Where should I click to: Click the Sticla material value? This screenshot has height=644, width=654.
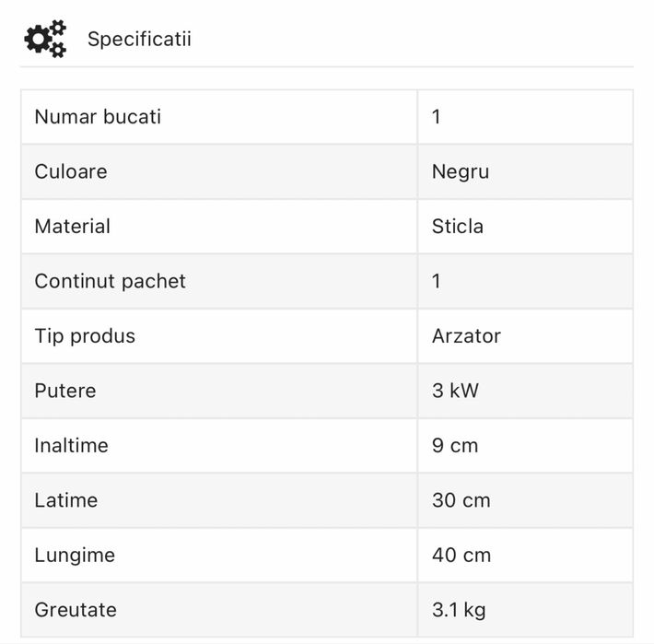[457, 227]
